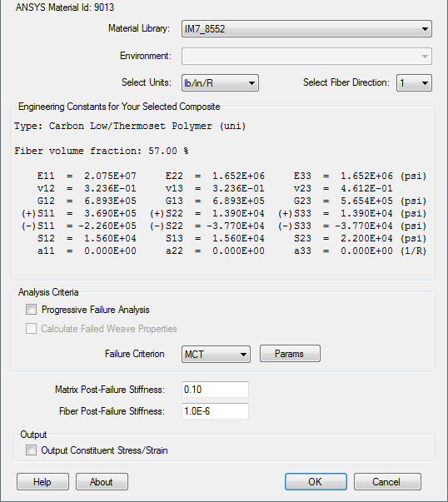The image size is (448, 502).
Task: Click the Params button
Action: [290, 354]
